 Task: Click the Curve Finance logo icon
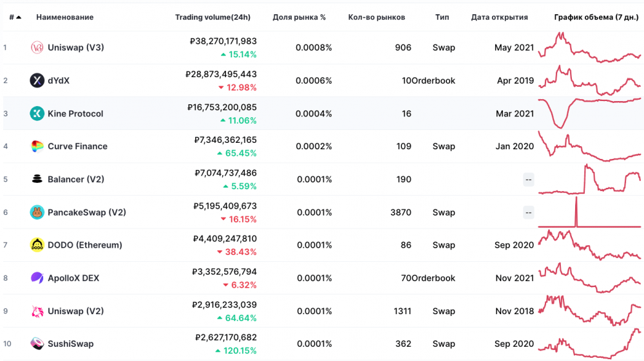point(37,147)
